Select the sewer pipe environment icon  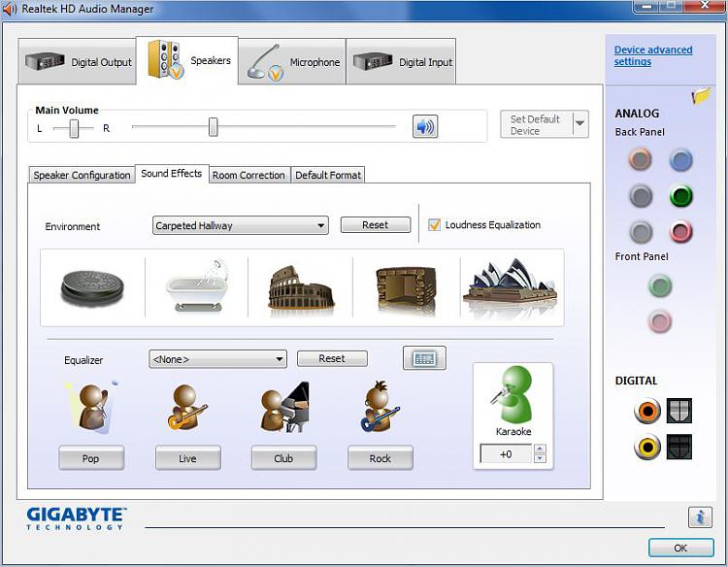(x=93, y=288)
